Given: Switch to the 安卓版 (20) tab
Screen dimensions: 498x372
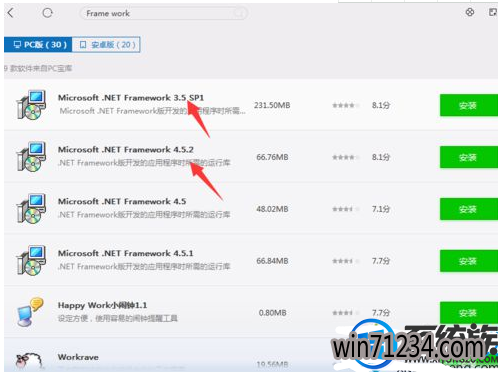Looking at the screenshot, I should (x=106, y=44).
